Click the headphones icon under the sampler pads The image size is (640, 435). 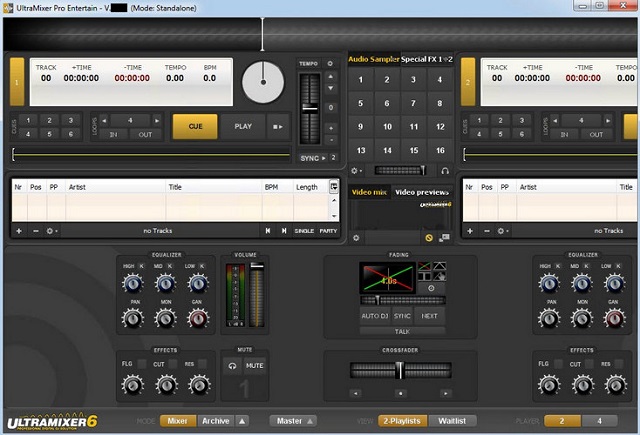click(x=444, y=171)
